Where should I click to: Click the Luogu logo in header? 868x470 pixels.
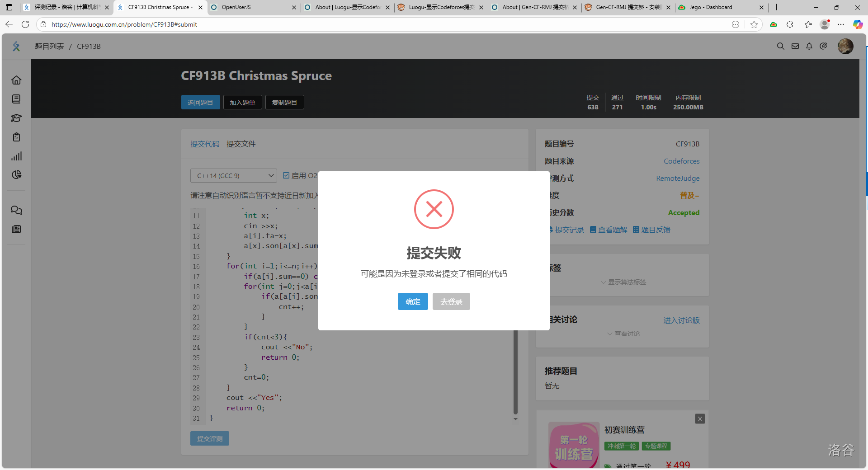16,46
